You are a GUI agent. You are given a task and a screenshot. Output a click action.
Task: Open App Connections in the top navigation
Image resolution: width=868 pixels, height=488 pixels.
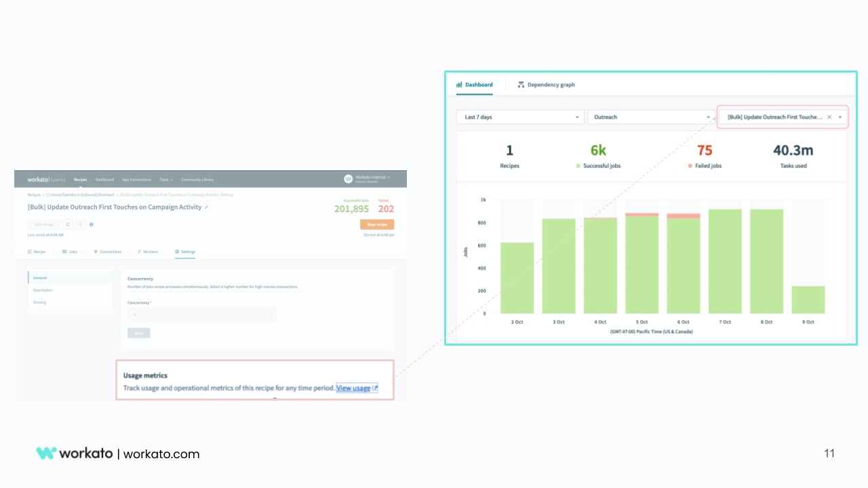(x=136, y=180)
